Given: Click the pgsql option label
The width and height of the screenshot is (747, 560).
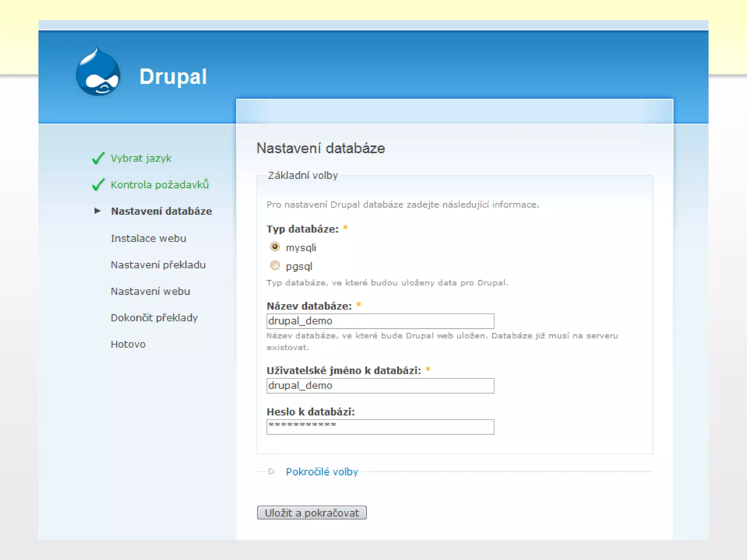Looking at the screenshot, I should coord(299,266).
